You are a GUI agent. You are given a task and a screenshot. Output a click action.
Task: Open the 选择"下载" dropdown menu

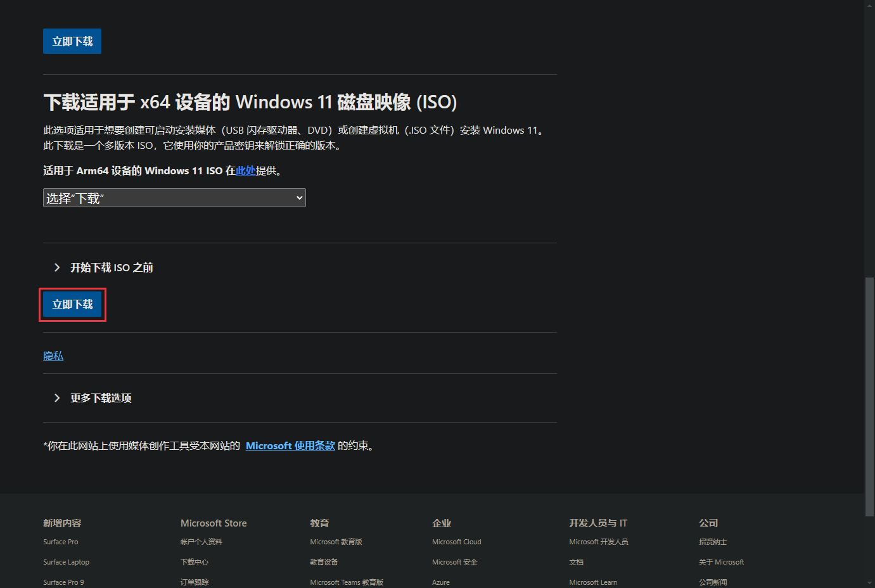tap(174, 198)
